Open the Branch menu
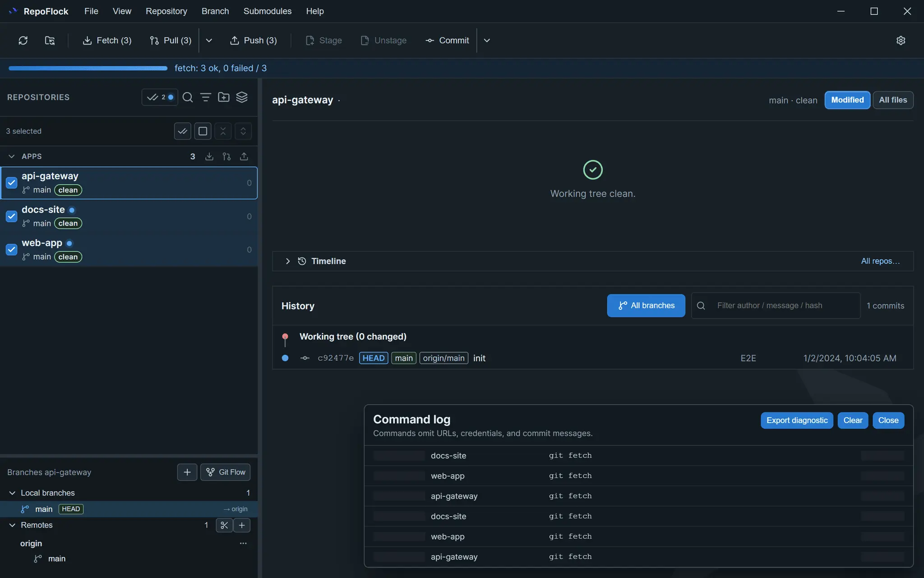This screenshot has width=924, height=578. [215, 11]
